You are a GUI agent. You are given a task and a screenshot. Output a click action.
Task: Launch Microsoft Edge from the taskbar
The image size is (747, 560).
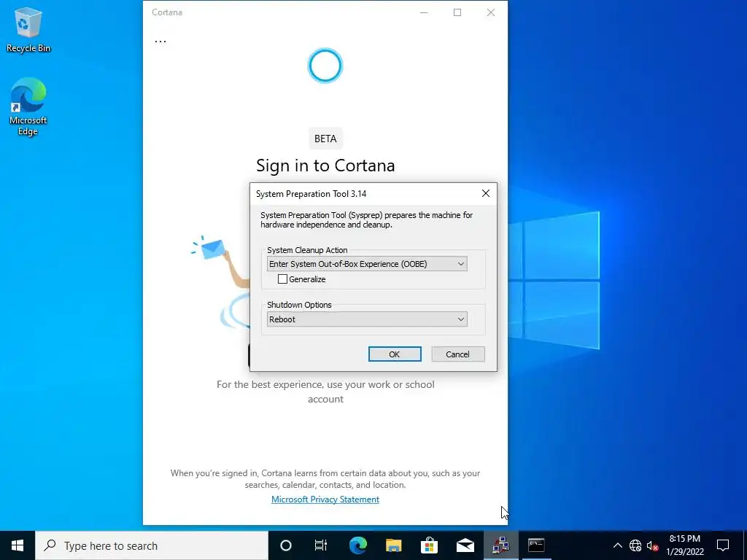(x=357, y=545)
